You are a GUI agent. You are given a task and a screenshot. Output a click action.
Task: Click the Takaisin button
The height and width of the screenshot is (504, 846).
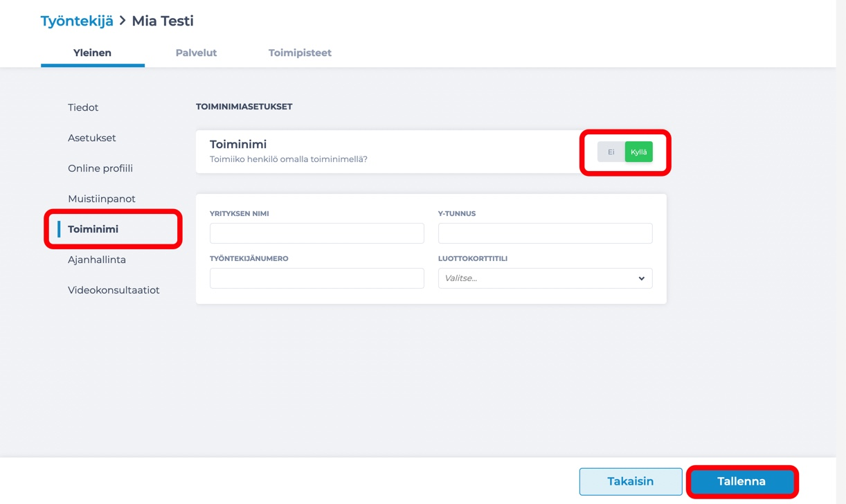[x=631, y=481]
